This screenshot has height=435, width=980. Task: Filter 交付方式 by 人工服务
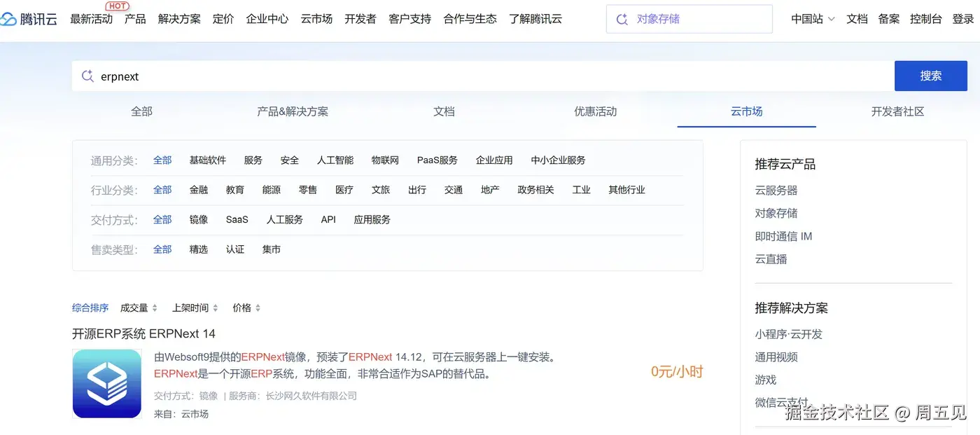pos(285,220)
